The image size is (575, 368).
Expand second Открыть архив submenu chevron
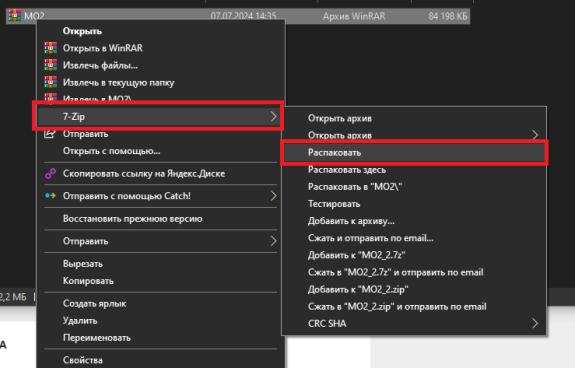click(x=535, y=135)
